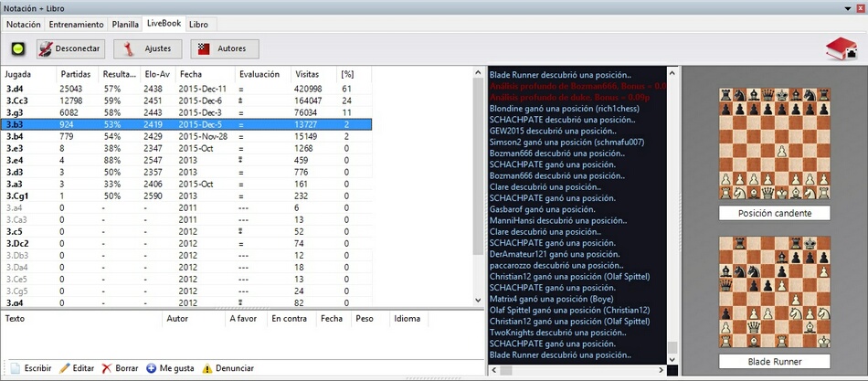The width and height of the screenshot is (868, 381).
Task: Click Me gusta plus icon
Action: coord(151,368)
